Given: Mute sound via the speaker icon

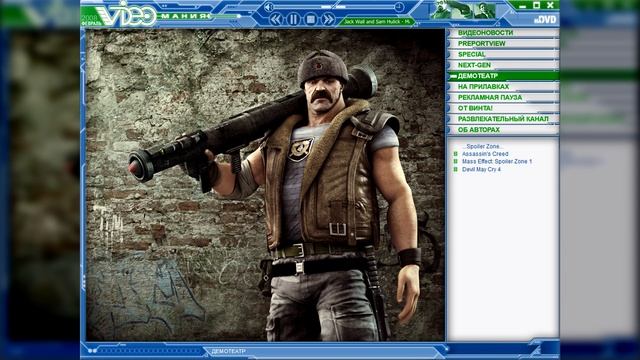Looking at the screenshot, I should (x=269, y=7).
